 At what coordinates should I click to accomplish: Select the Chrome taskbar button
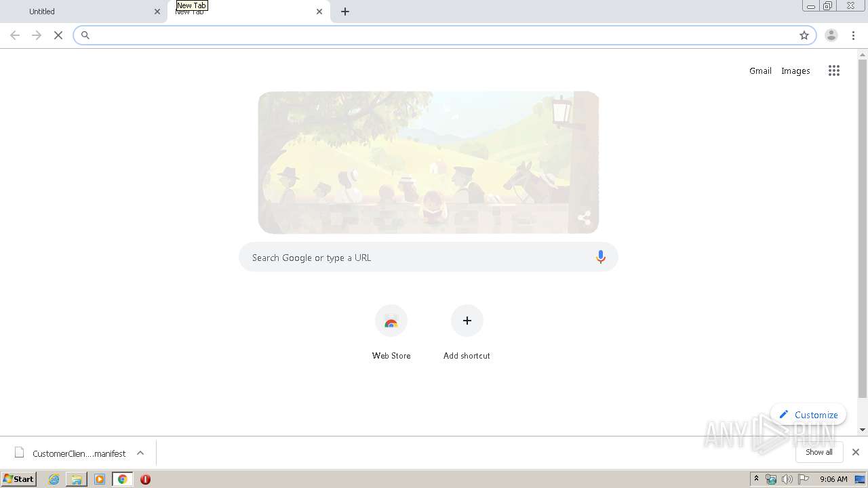click(122, 479)
